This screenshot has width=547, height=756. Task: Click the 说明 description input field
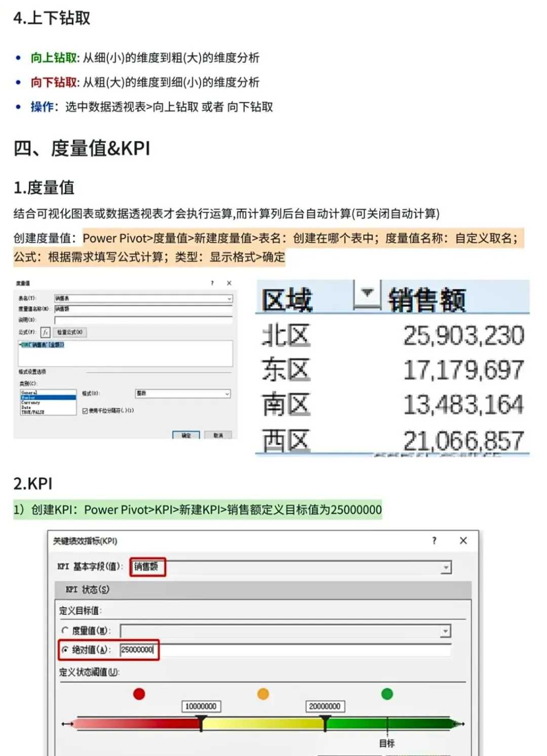point(143,320)
